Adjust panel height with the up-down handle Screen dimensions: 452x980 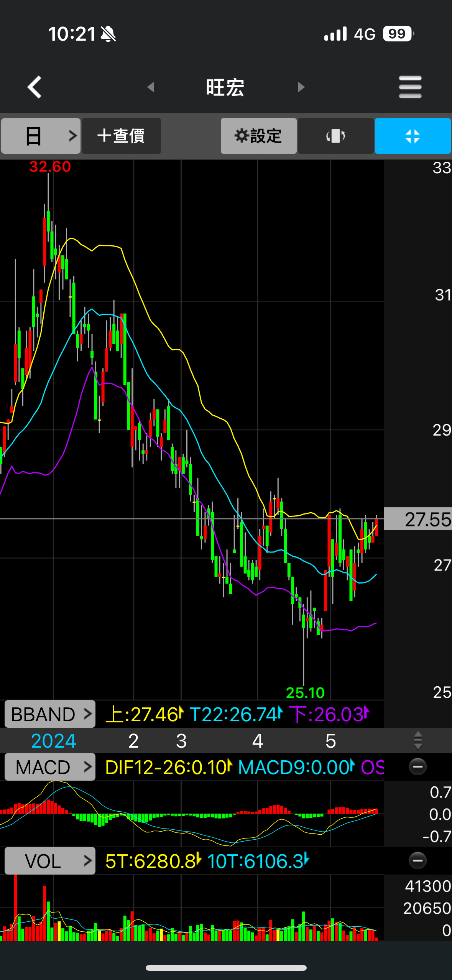(x=418, y=740)
